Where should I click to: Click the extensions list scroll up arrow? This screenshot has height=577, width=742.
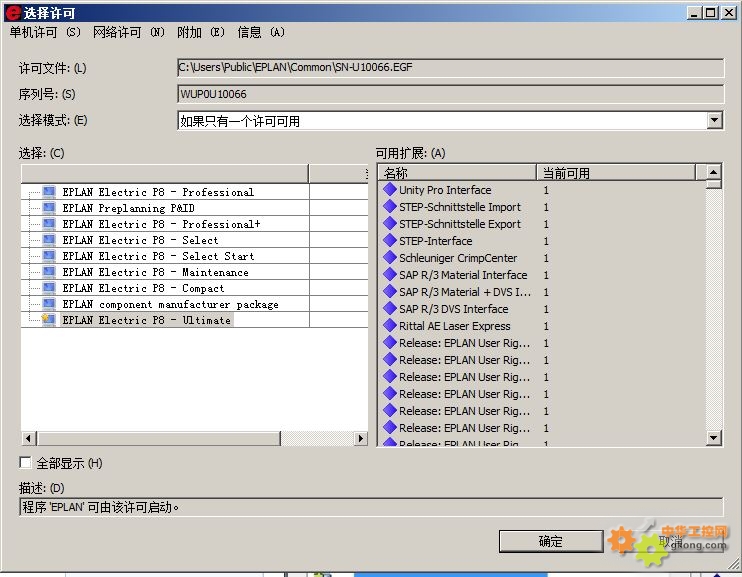coord(714,172)
